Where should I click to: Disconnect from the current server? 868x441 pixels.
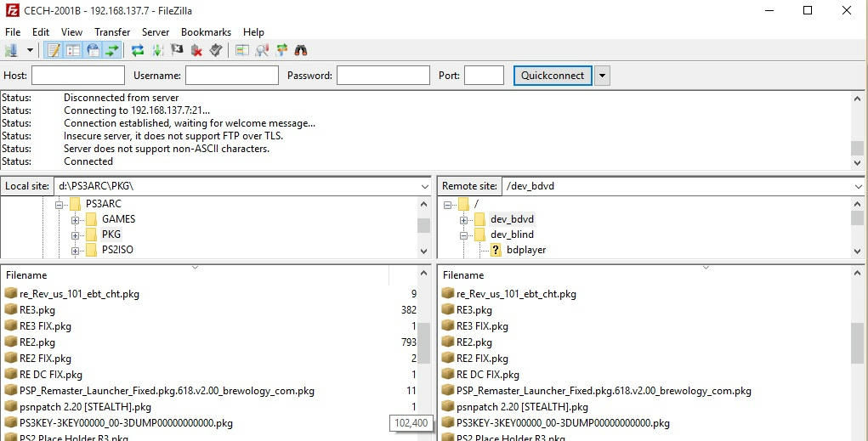196,50
